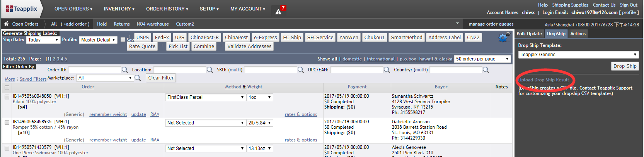Open the OPEN ORDERS menu
The width and height of the screenshot is (644, 157).
pyautogui.click(x=73, y=9)
